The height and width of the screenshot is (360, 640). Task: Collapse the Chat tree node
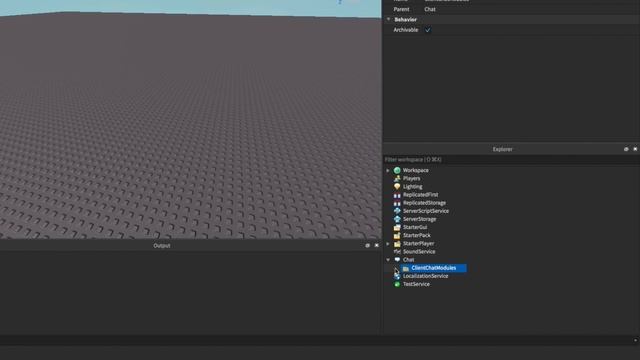coord(388,260)
